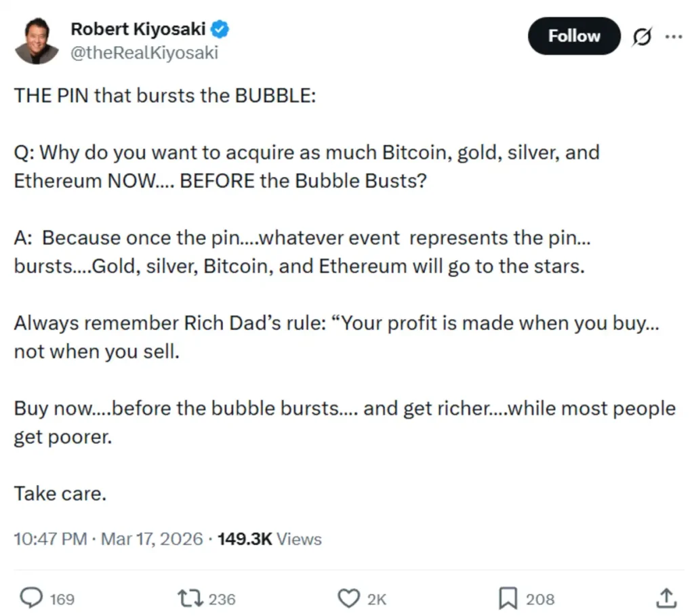Click the 149.3K Views link
This screenshot has height=616, width=694.
click(x=270, y=539)
